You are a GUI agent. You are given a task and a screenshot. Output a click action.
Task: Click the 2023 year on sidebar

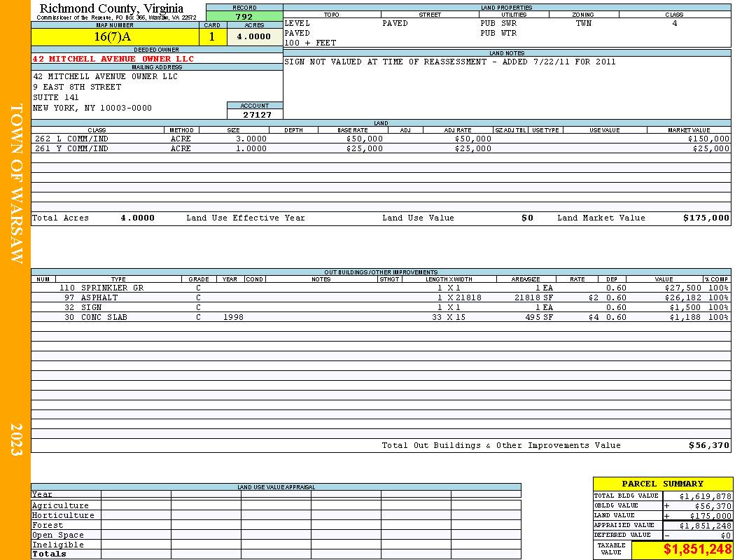pyautogui.click(x=16, y=440)
